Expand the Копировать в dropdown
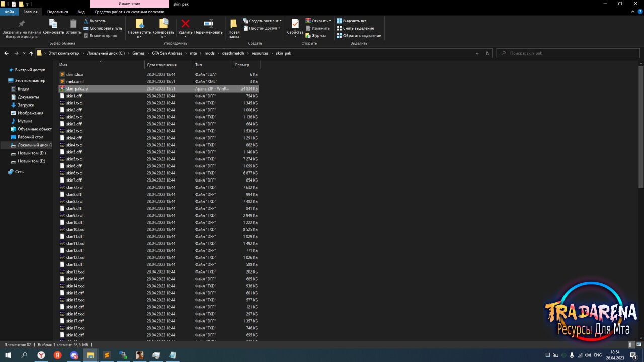Viewport: 644px width, 362px height. [164, 36]
